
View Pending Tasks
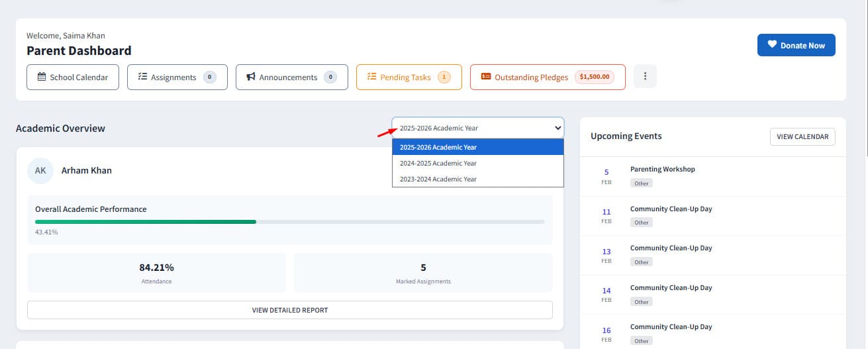coord(409,77)
